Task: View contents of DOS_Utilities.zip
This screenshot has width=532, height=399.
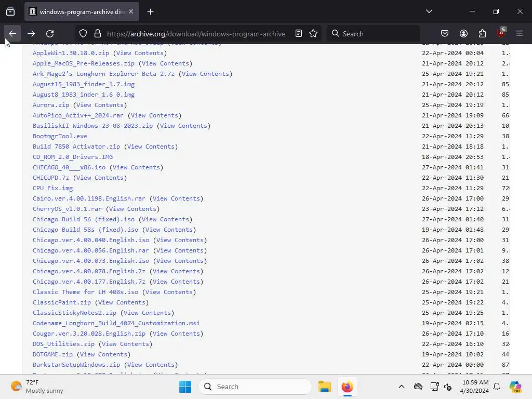Action: coord(125,344)
